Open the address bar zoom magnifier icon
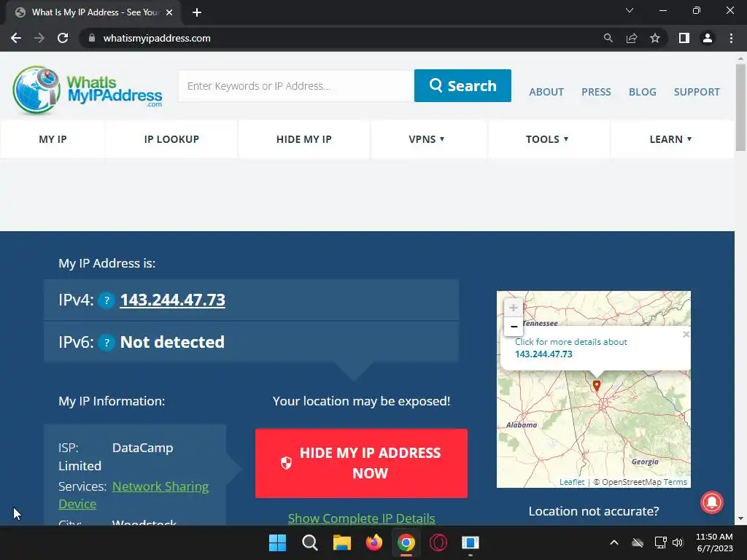Image resolution: width=747 pixels, height=560 pixels. pyautogui.click(x=608, y=38)
